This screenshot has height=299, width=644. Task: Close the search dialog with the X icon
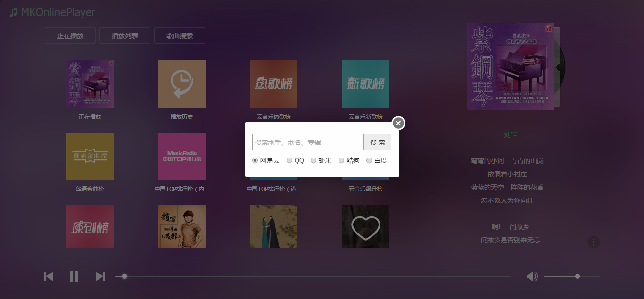pyautogui.click(x=398, y=123)
